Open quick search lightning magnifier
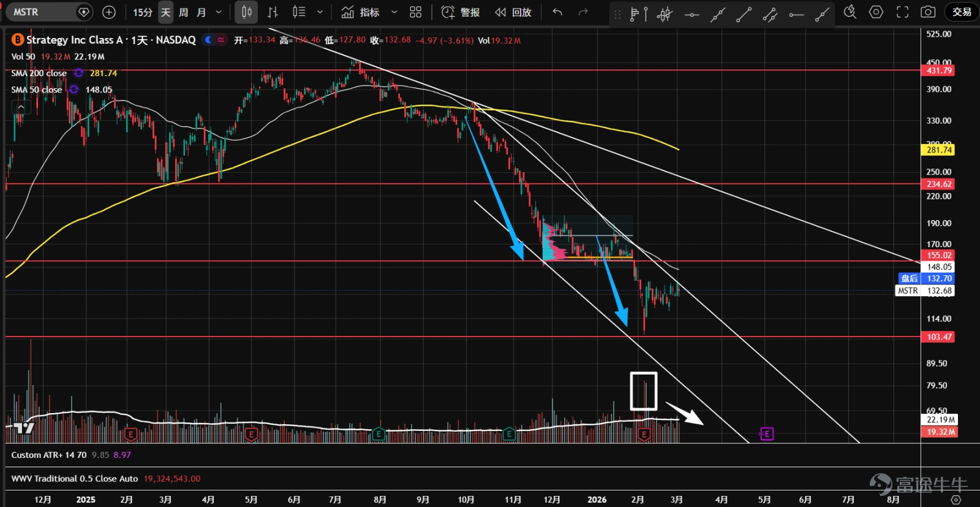The height and width of the screenshot is (507, 980). pyautogui.click(x=850, y=12)
